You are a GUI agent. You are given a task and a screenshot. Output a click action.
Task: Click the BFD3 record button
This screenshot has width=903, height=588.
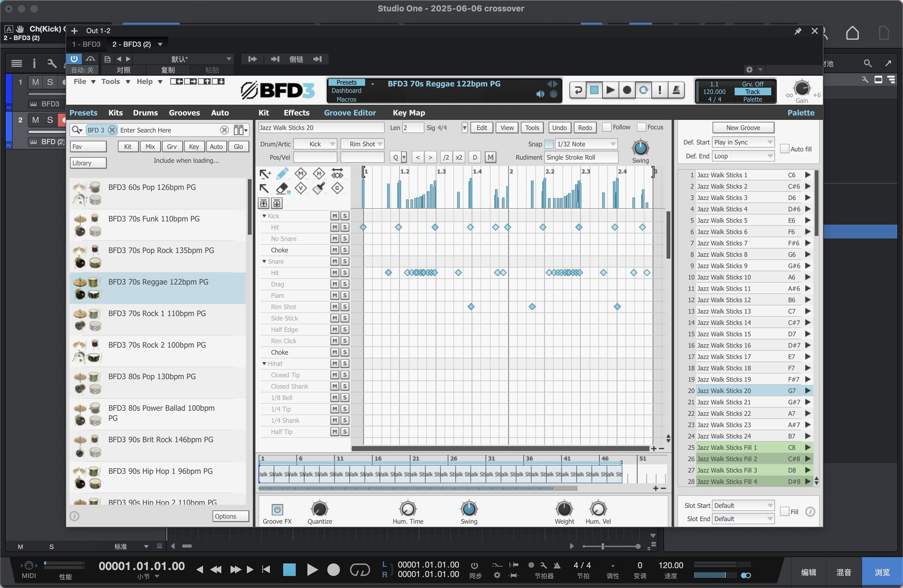point(627,90)
